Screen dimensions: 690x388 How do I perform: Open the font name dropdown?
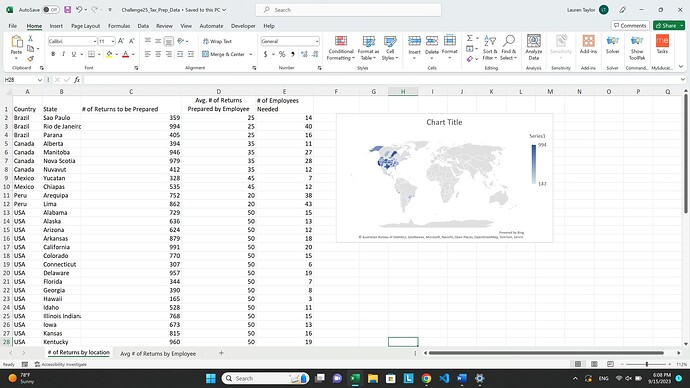click(x=95, y=41)
